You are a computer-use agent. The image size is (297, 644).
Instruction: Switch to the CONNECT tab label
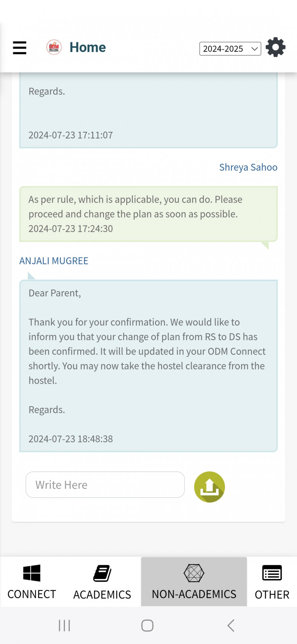32,594
